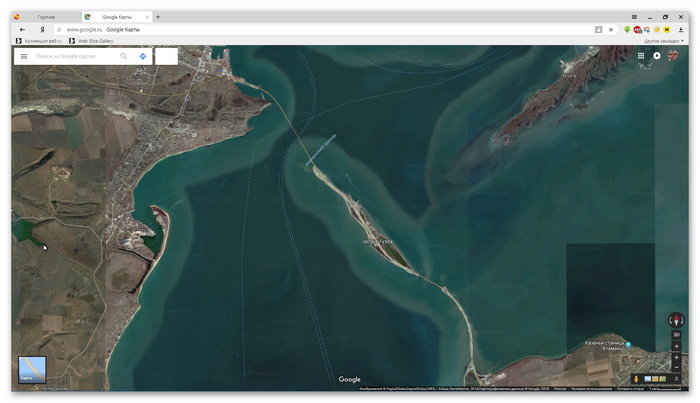Click the compass to reset north
Image resolution: width=700 pixels, height=403 pixels.
pos(676,321)
